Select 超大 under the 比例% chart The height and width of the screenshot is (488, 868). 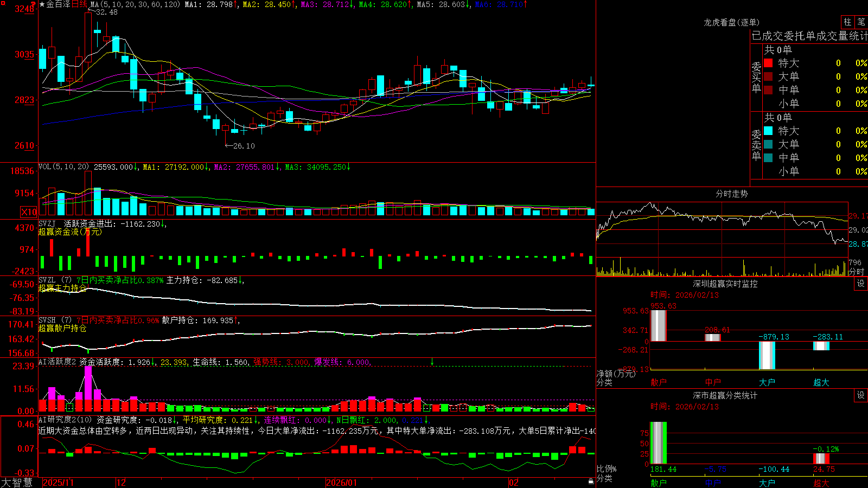(x=821, y=483)
